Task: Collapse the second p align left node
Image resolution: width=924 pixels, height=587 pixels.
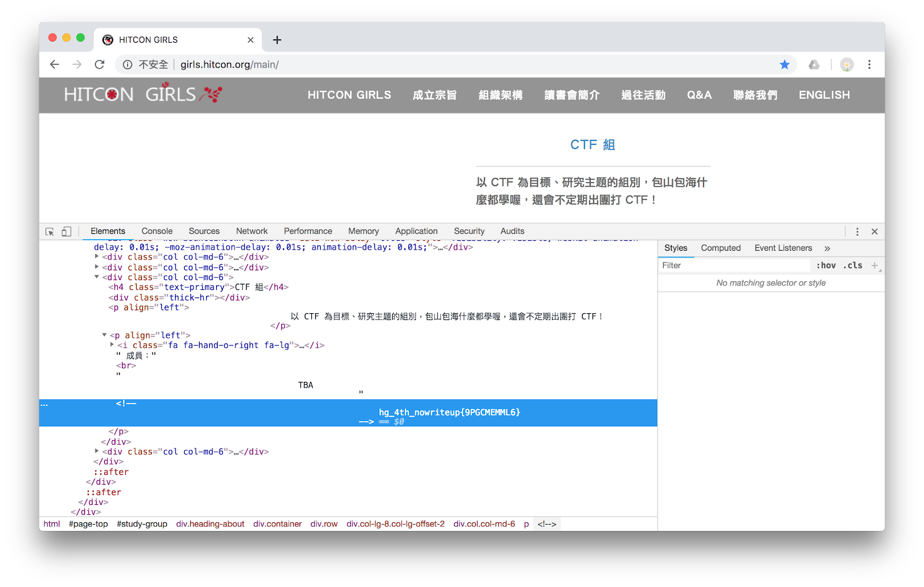Action: (105, 335)
